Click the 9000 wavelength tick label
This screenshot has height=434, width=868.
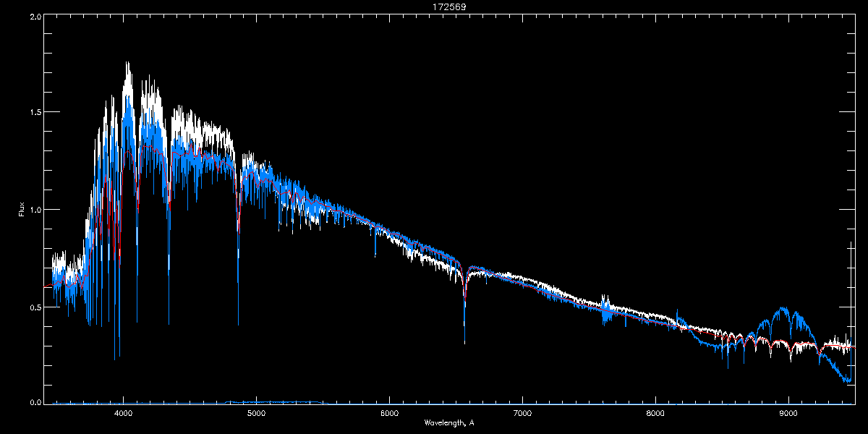788,414
